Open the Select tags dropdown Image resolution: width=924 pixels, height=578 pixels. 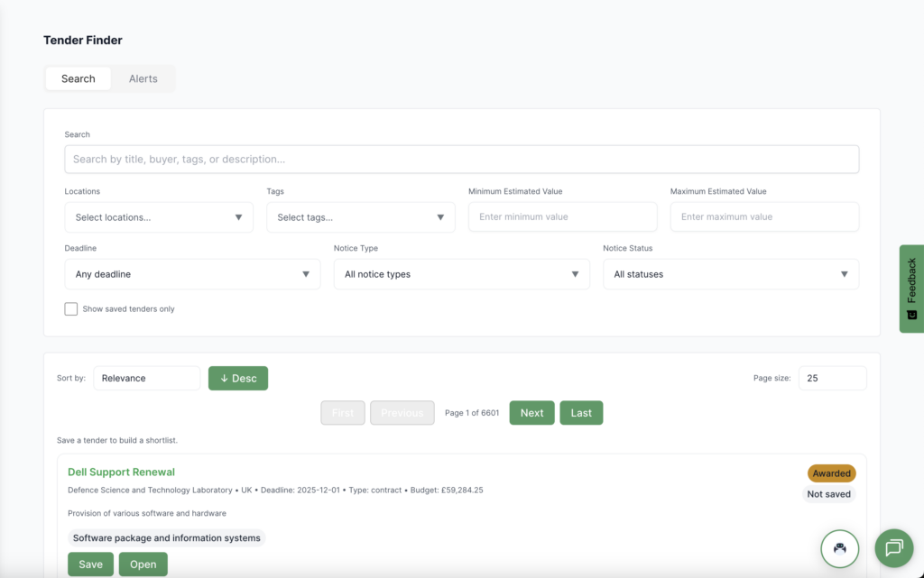click(360, 217)
